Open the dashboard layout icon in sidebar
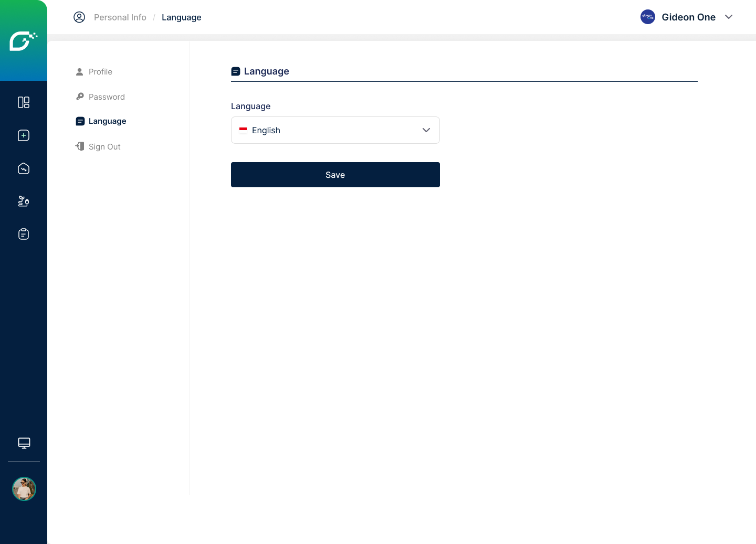This screenshot has width=756, height=544. pos(24,102)
